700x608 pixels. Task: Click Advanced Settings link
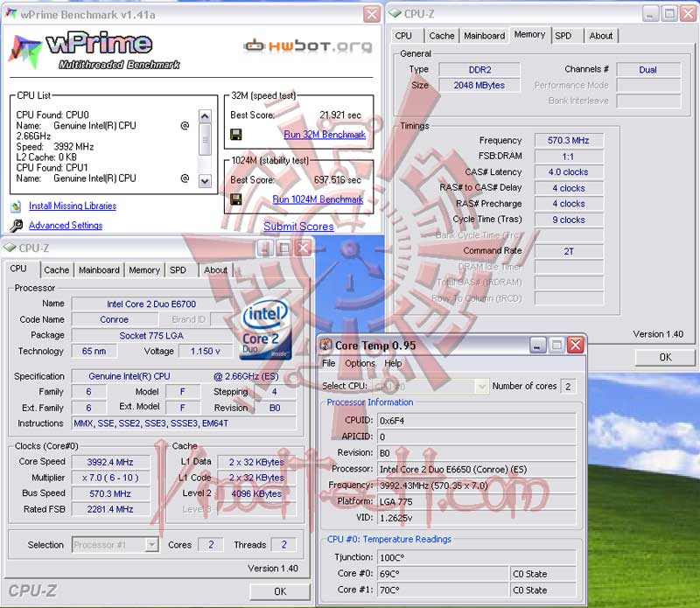click(x=66, y=226)
